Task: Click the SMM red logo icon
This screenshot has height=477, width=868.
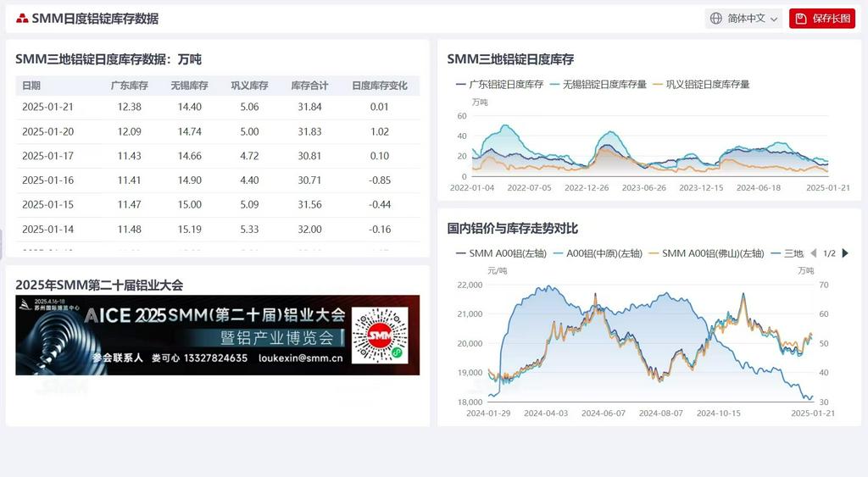Action: 22,19
